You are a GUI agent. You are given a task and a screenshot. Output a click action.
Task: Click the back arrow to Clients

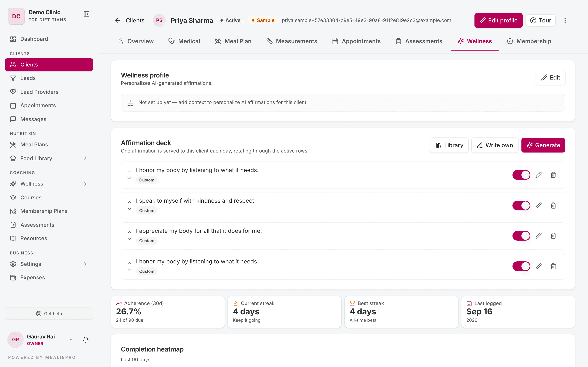[118, 20]
